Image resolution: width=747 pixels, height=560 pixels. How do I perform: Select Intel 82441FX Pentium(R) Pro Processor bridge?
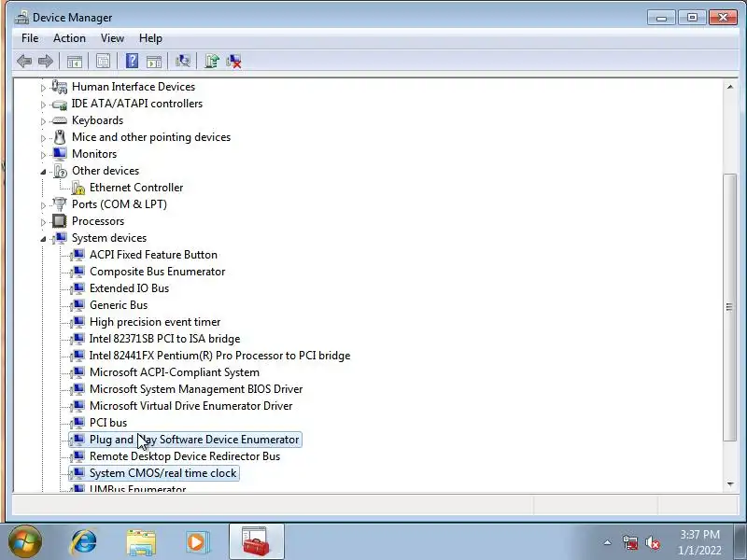tap(219, 356)
